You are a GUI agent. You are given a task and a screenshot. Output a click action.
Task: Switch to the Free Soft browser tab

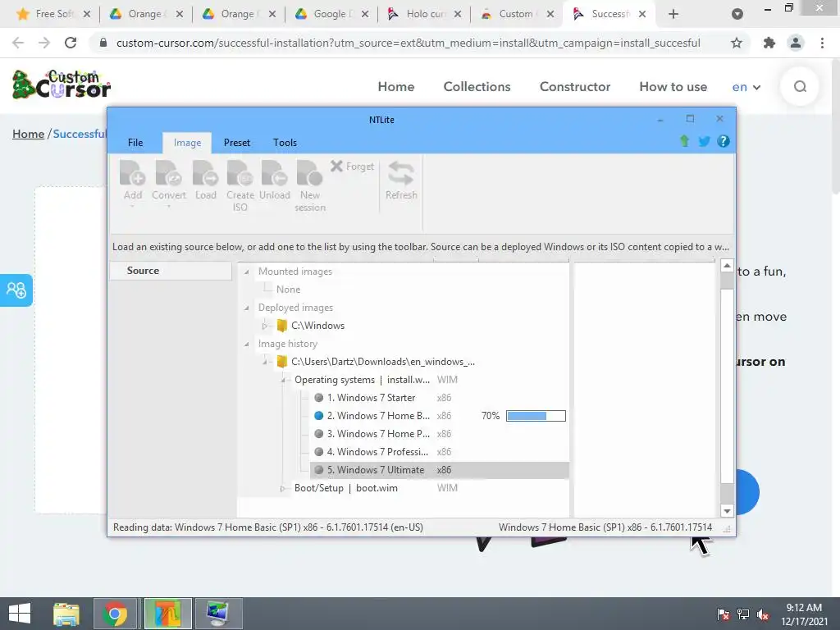click(53, 14)
